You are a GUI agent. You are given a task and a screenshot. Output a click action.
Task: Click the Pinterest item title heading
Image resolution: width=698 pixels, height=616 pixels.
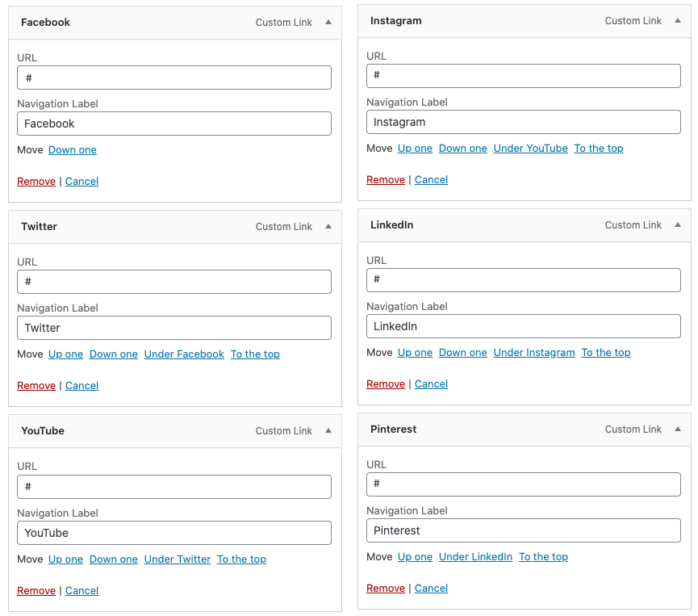[394, 429]
